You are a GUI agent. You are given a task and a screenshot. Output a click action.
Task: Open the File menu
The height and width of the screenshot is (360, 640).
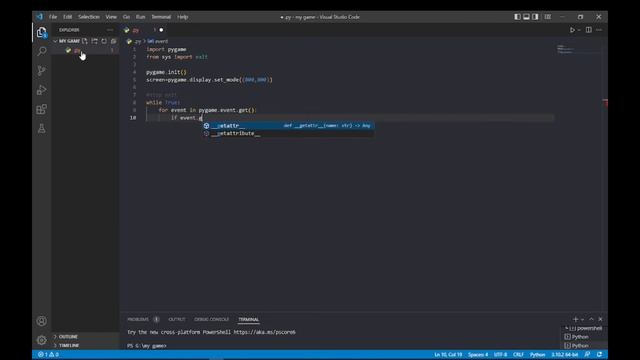(x=53, y=17)
